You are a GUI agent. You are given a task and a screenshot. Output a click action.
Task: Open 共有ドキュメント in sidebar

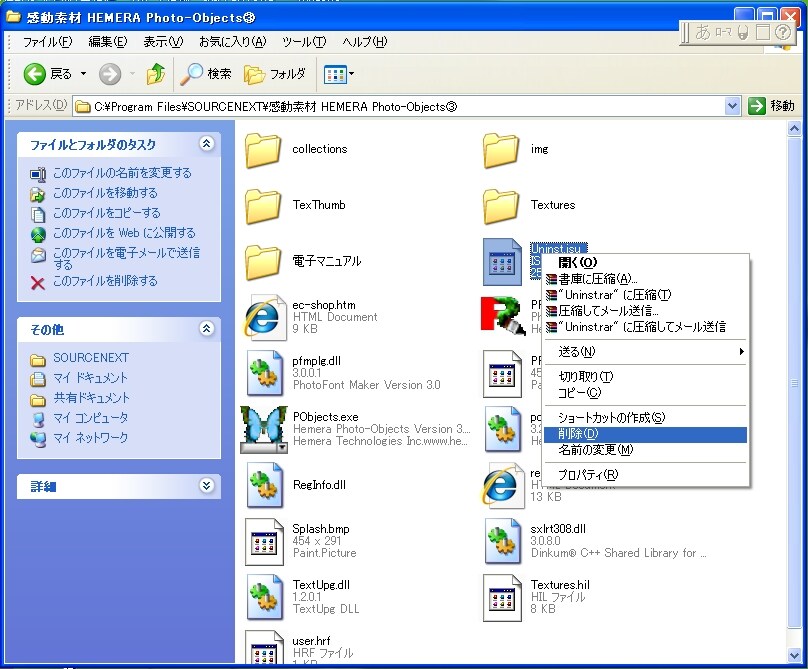pyautogui.click(x=91, y=398)
